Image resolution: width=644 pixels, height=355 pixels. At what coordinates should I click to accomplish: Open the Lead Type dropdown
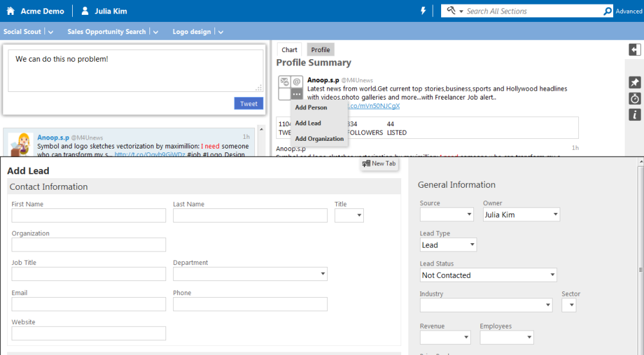pos(448,245)
